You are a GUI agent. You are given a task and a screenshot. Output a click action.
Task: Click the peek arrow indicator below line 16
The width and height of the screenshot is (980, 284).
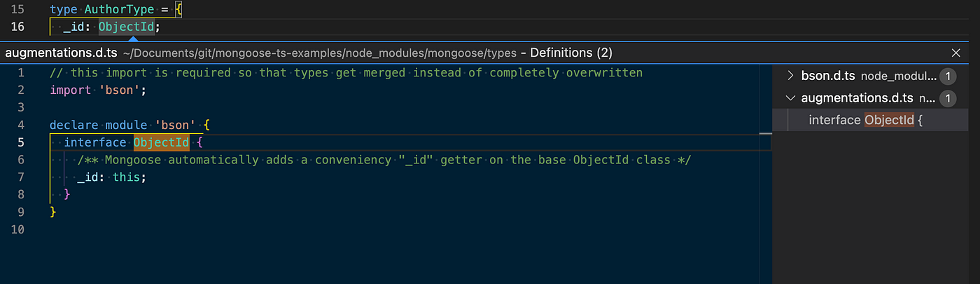pyautogui.click(x=133, y=39)
